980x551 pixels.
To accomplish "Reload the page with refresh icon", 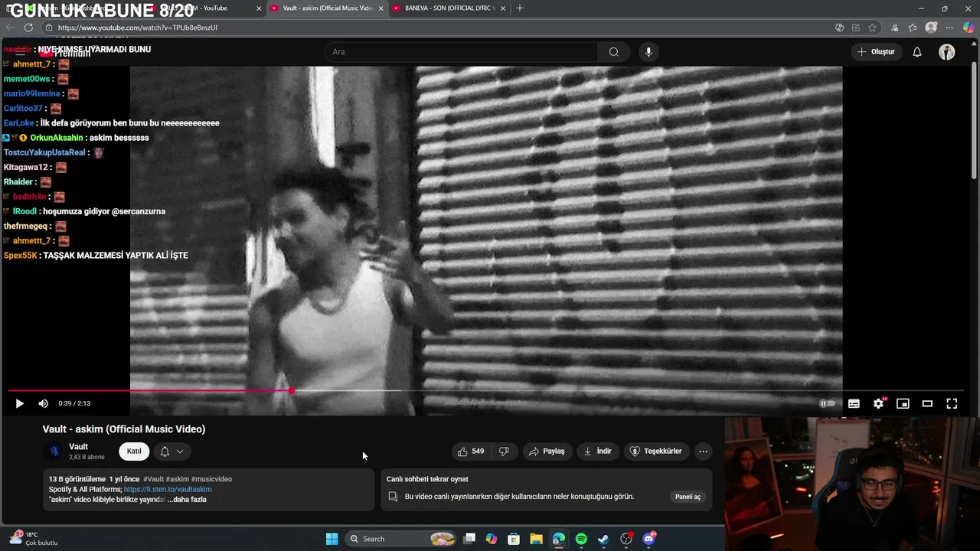I will coord(28,28).
